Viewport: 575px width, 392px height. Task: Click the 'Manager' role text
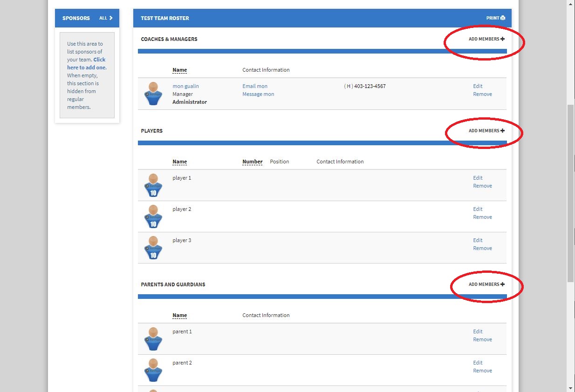(x=183, y=94)
